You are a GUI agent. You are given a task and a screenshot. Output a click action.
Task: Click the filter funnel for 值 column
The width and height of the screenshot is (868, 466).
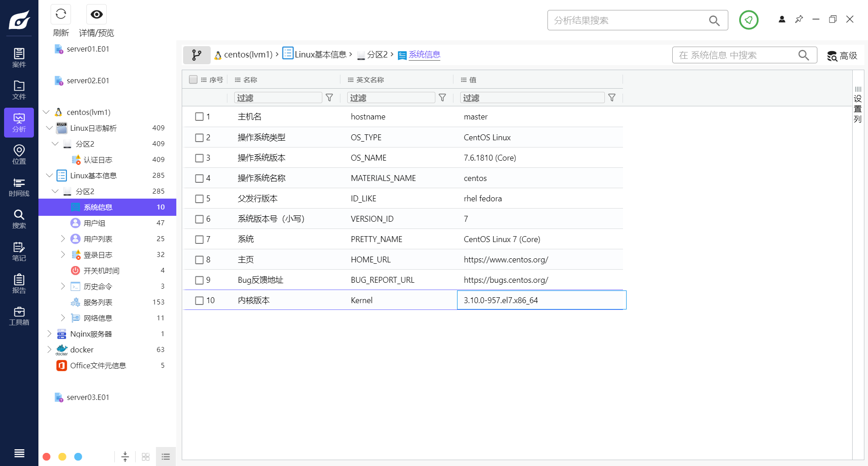click(x=612, y=98)
